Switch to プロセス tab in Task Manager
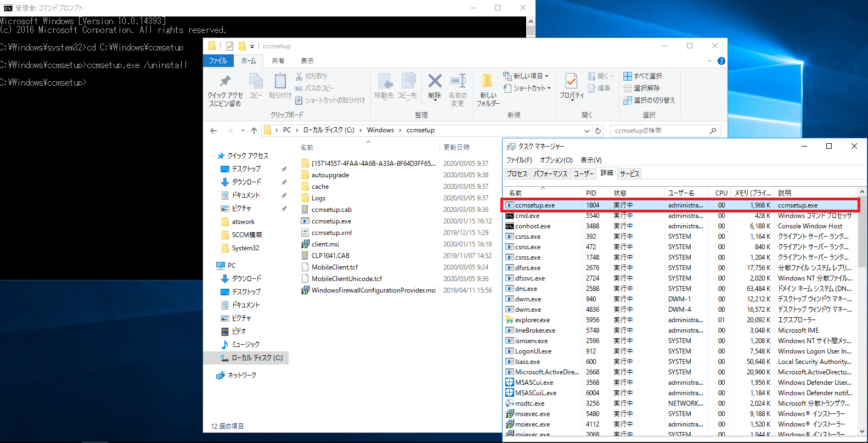This screenshot has width=868, height=443. 517,173
